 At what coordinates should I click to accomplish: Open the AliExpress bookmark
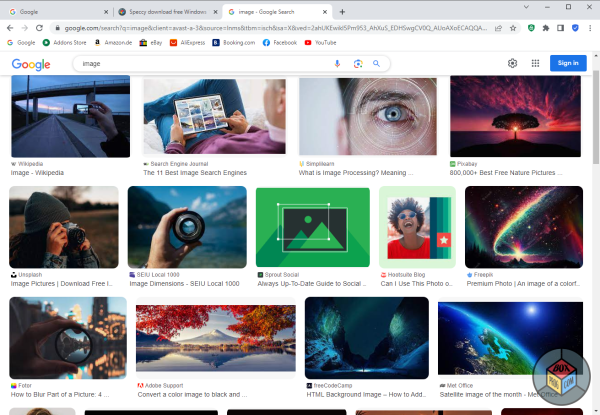tap(188, 42)
